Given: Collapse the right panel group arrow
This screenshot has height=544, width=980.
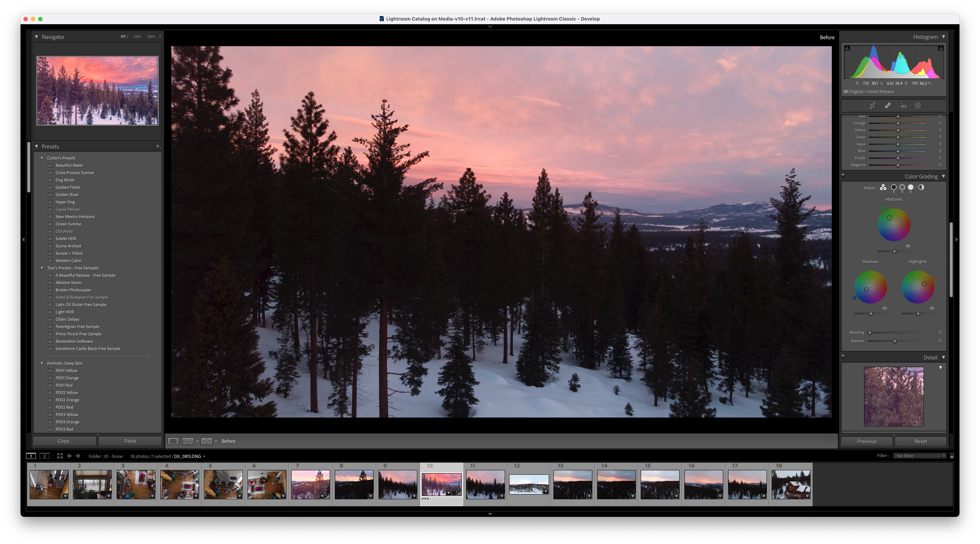Looking at the screenshot, I should pyautogui.click(x=956, y=240).
